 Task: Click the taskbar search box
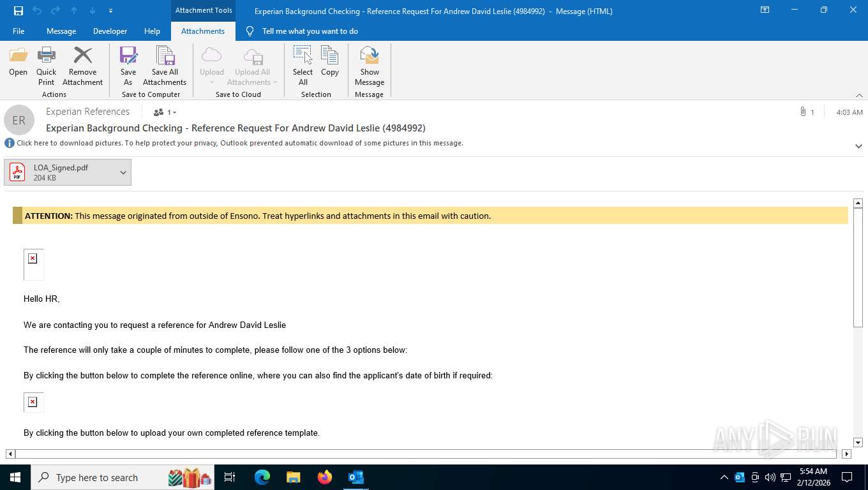tap(123, 477)
